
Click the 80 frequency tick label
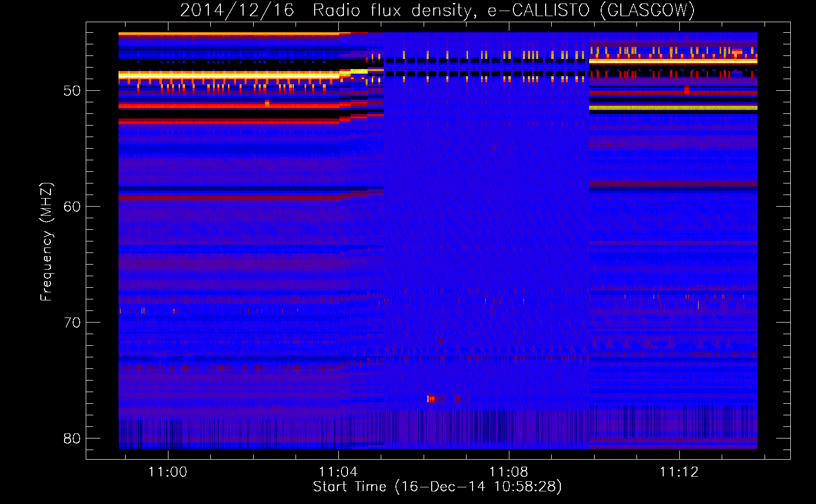(72, 438)
